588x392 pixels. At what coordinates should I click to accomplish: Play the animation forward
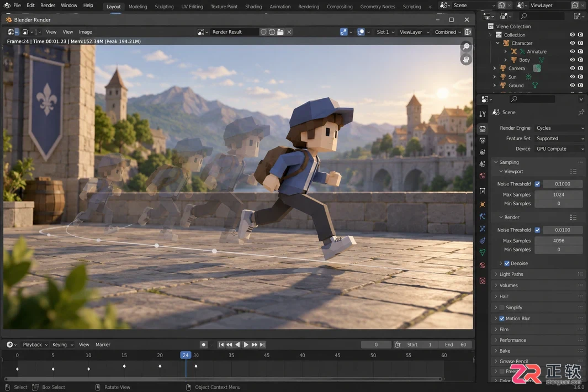[x=246, y=345]
